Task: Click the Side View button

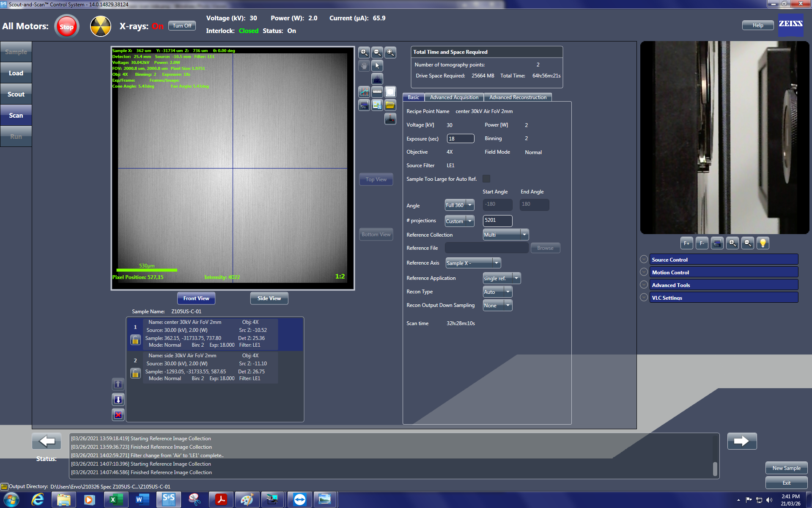Action: coord(269,298)
